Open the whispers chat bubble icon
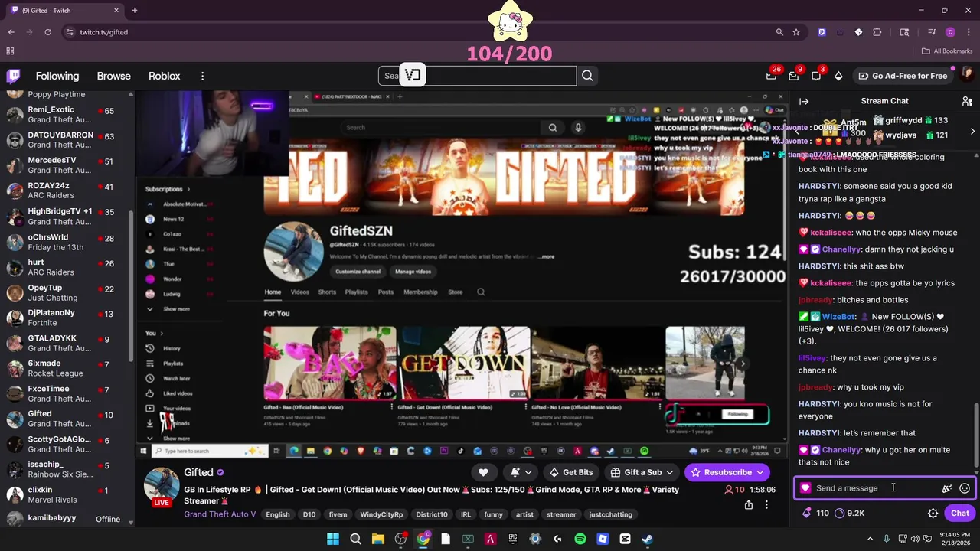Viewport: 980px width, 551px height. pyautogui.click(x=815, y=76)
